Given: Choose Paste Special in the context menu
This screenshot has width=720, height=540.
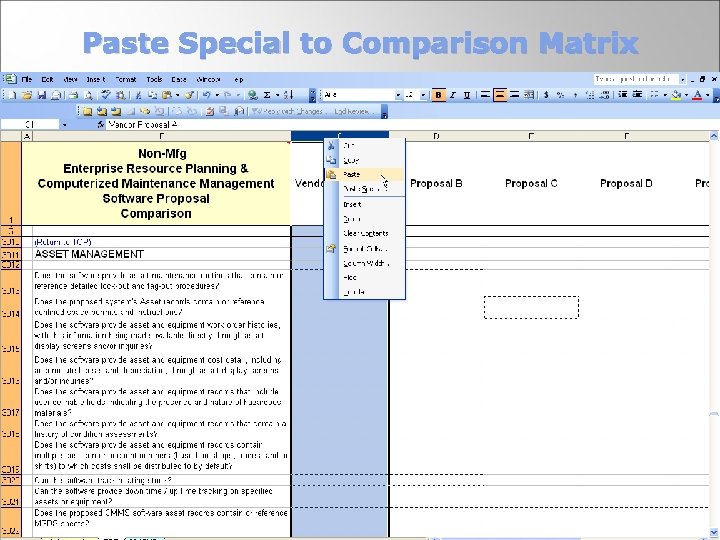Looking at the screenshot, I should [365, 189].
